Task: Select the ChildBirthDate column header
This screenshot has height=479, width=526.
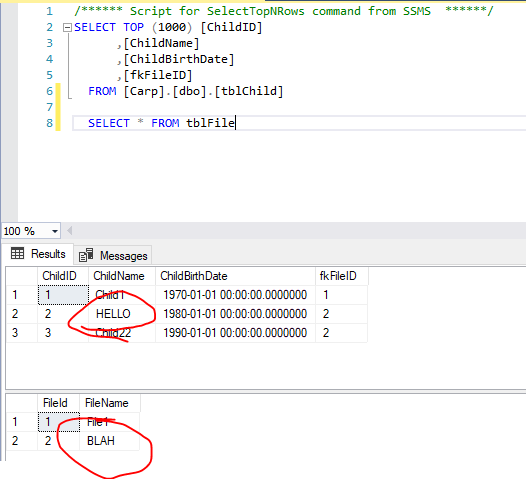Action: 235,276
